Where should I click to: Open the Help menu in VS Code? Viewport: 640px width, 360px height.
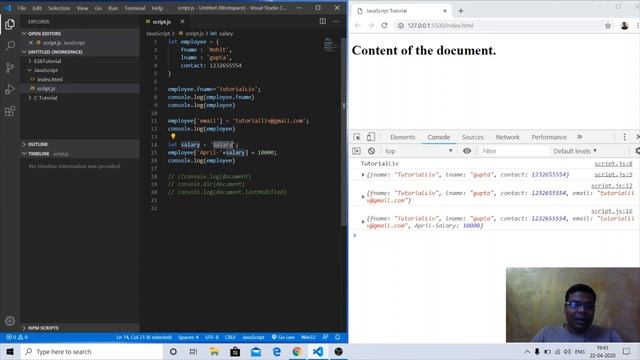click(x=157, y=8)
